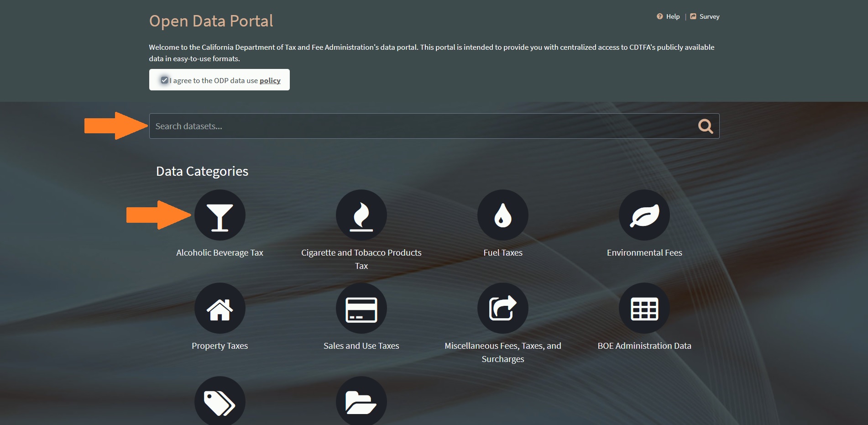Open the data use policy link
Viewport: 868px width, 425px height.
(x=270, y=80)
